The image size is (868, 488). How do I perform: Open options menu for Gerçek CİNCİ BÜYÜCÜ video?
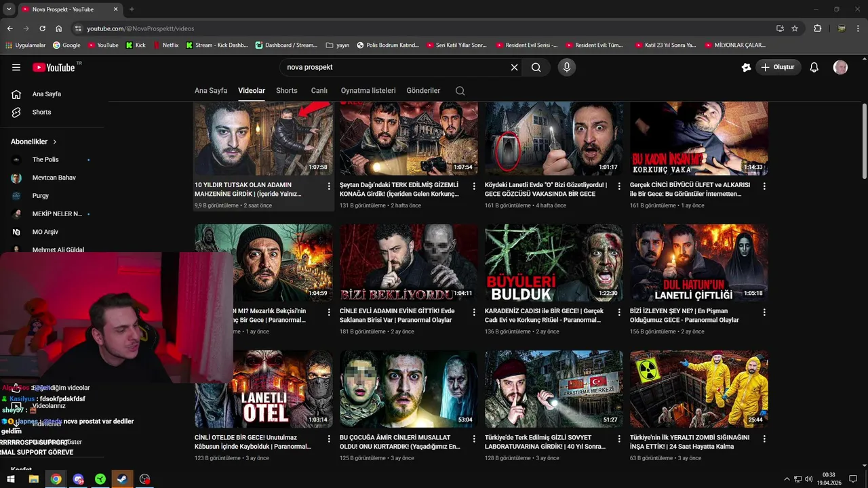pyautogui.click(x=764, y=186)
